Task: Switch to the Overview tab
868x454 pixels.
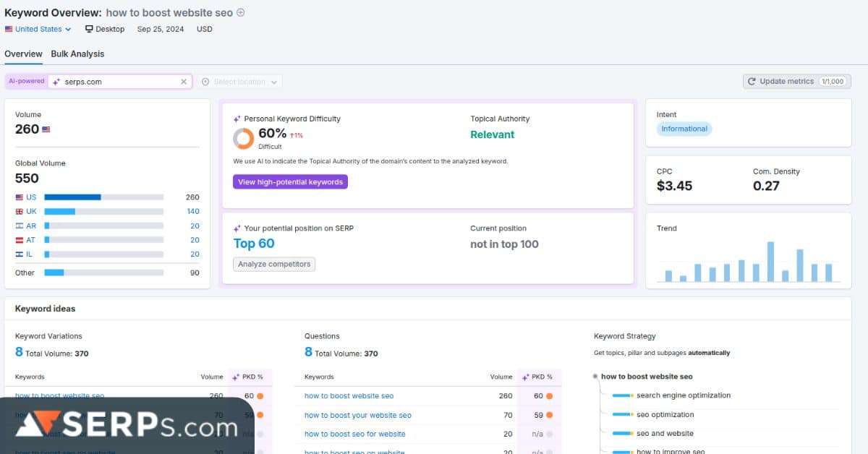Action: (23, 54)
